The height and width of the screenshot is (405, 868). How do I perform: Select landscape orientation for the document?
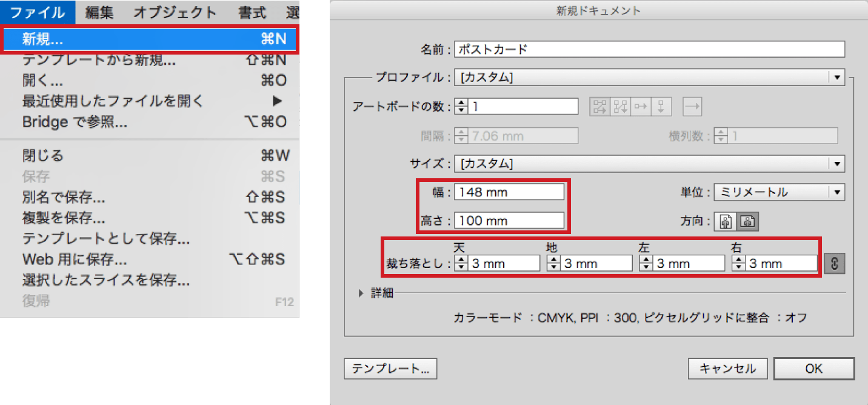point(747,221)
